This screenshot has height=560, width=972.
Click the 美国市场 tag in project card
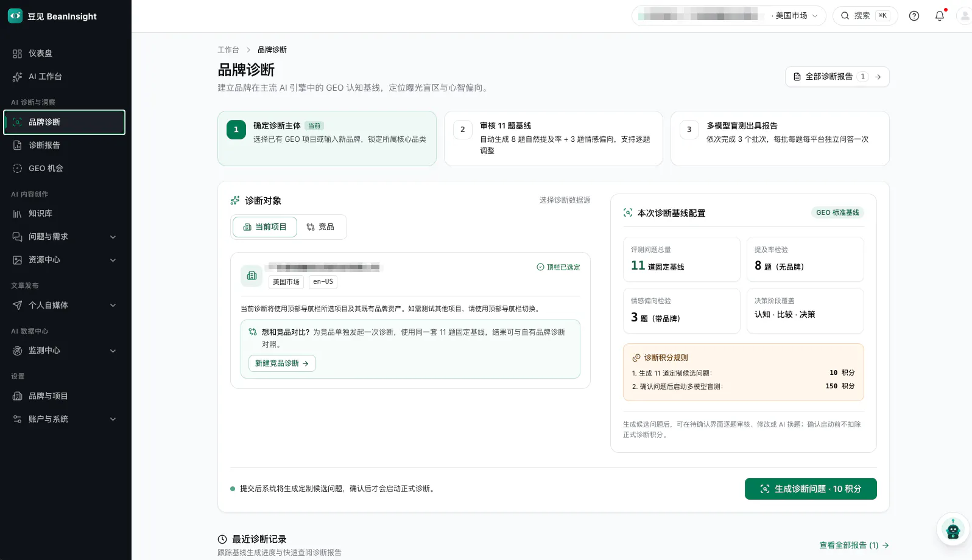click(286, 282)
